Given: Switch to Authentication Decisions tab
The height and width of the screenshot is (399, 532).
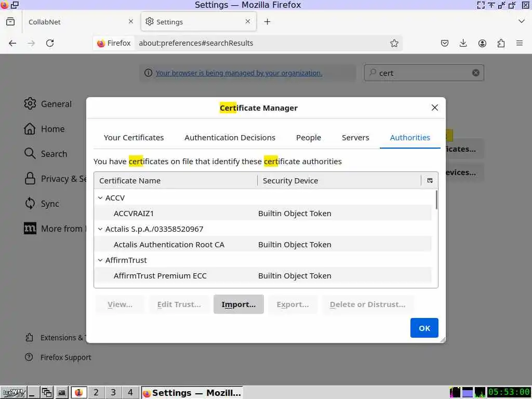Looking at the screenshot, I should click(x=230, y=137).
